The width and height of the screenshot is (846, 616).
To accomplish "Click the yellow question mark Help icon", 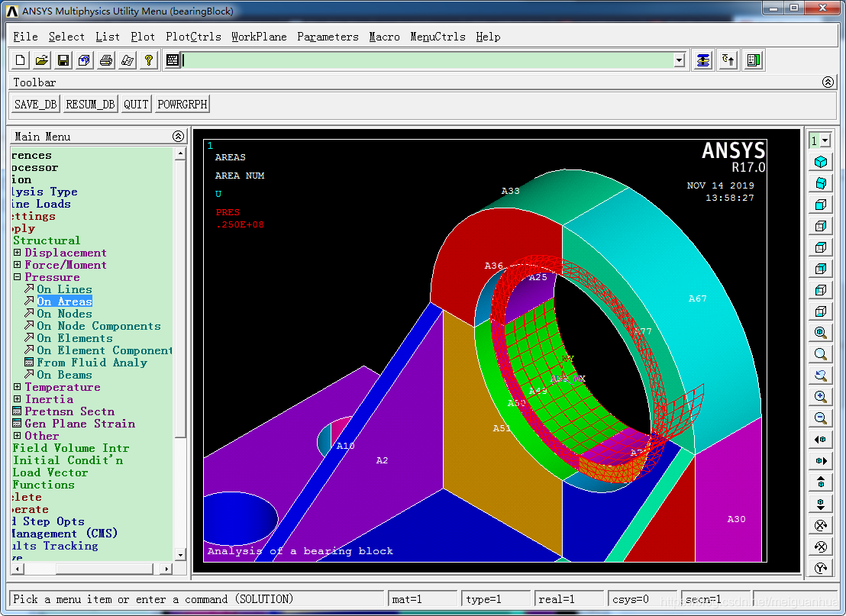I will (x=148, y=60).
